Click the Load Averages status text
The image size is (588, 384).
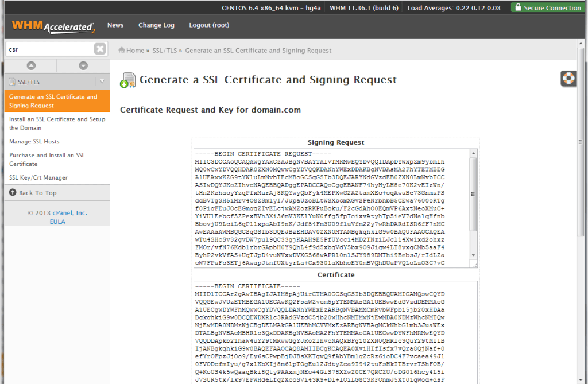(454, 8)
